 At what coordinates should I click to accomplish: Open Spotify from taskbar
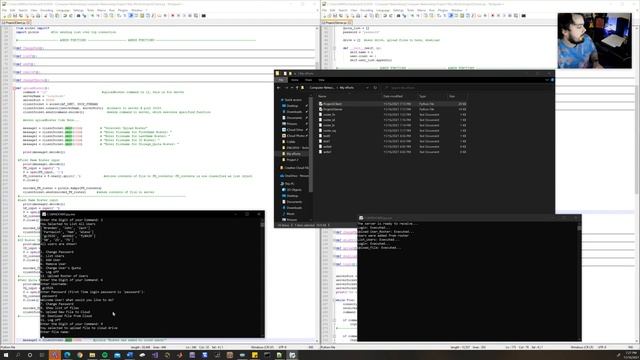105,355
